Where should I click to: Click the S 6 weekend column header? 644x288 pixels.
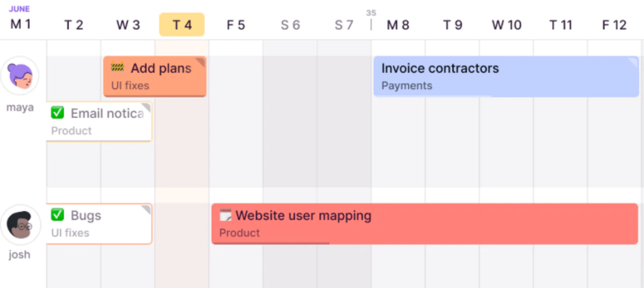(290, 25)
